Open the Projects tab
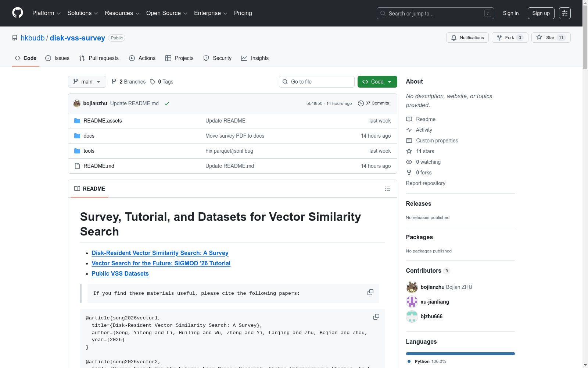 [179, 58]
